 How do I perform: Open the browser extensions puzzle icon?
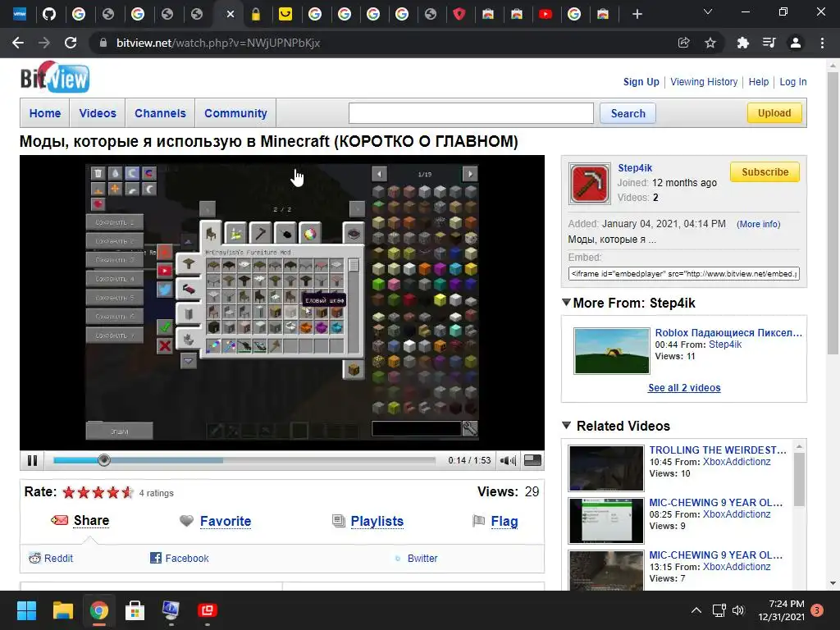(x=742, y=43)
